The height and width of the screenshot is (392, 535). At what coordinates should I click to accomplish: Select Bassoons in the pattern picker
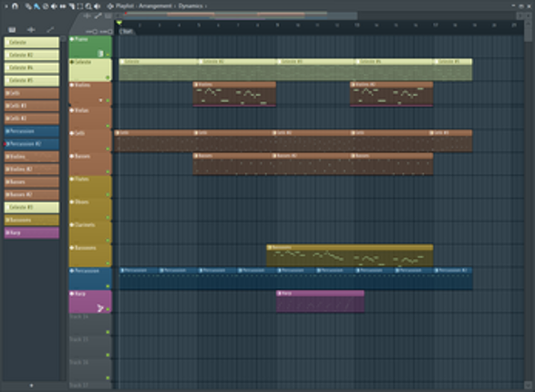pyautogui.click(x=31, y=220)
